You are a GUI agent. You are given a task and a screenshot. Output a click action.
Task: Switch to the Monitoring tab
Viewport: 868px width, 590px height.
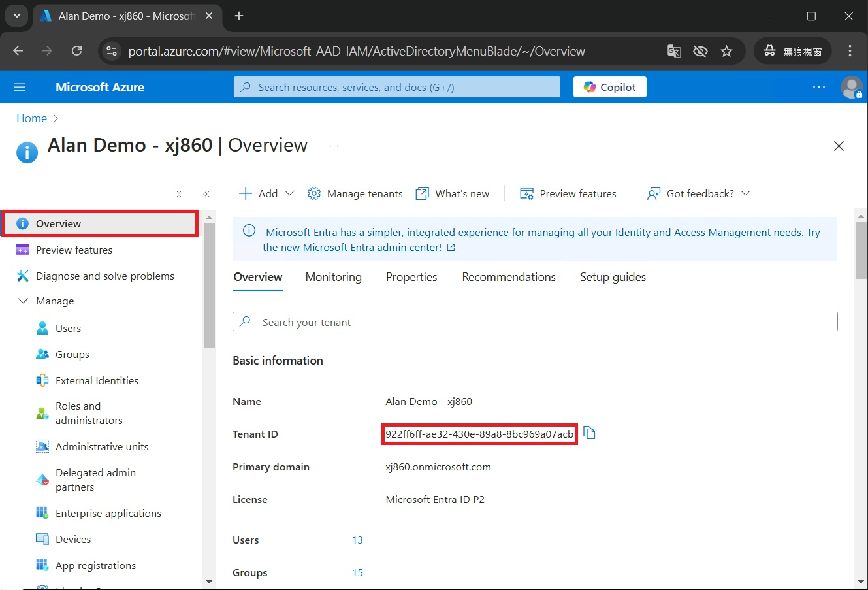(333, 277)
